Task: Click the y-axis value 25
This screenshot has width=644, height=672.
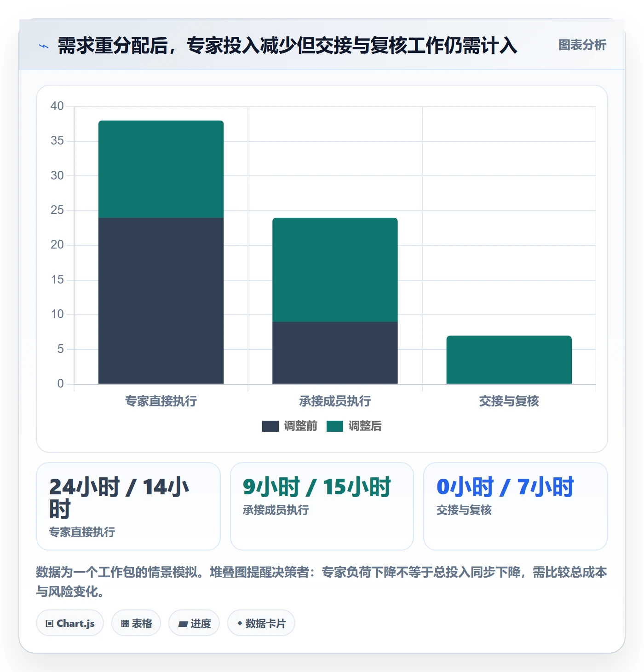Action: pos(57,210)
